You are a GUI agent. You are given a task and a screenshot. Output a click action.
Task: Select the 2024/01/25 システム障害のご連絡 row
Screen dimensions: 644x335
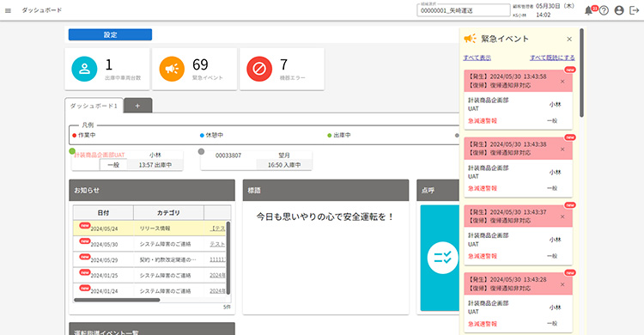(149, 275)
